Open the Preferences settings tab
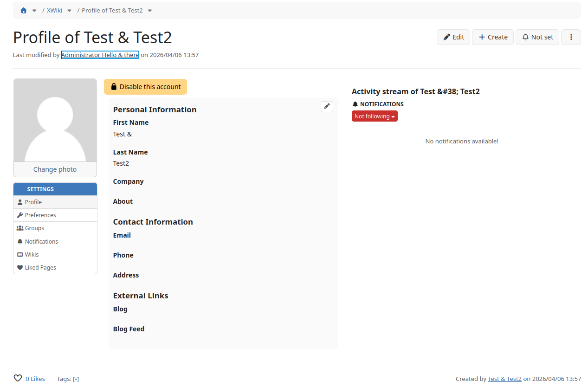Screen dimensions: 588x387 40,215
